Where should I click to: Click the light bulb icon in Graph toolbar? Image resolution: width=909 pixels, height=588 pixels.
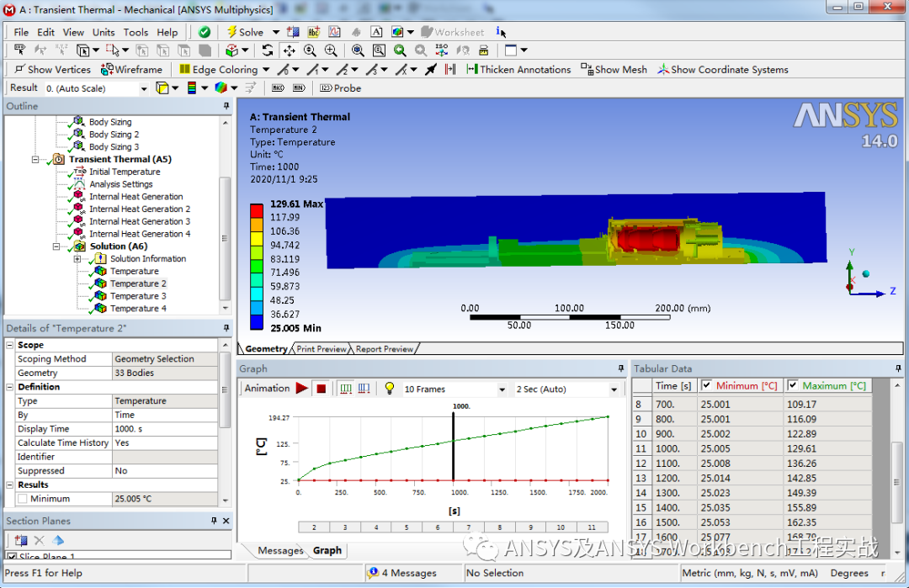point(390,389)
